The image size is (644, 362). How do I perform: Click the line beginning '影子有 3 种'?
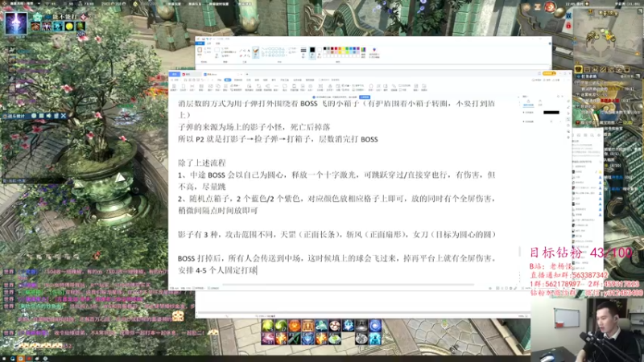click(336, 234)
